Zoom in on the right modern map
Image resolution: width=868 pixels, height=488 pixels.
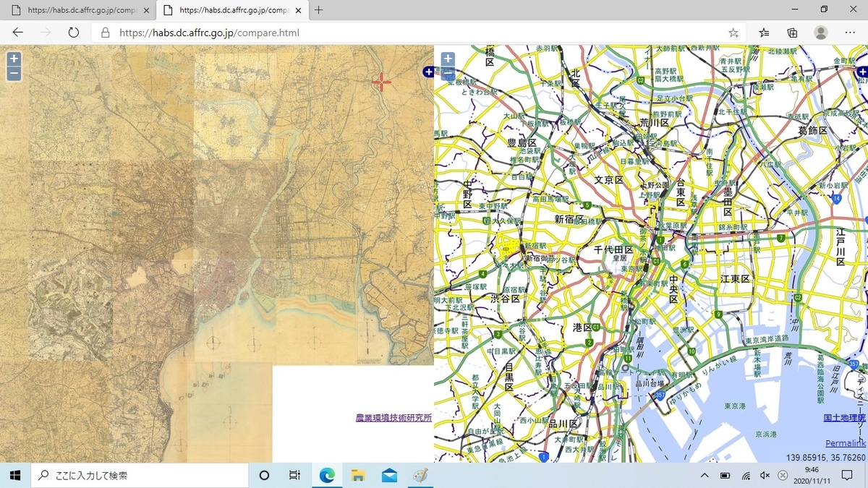[448, 59]
